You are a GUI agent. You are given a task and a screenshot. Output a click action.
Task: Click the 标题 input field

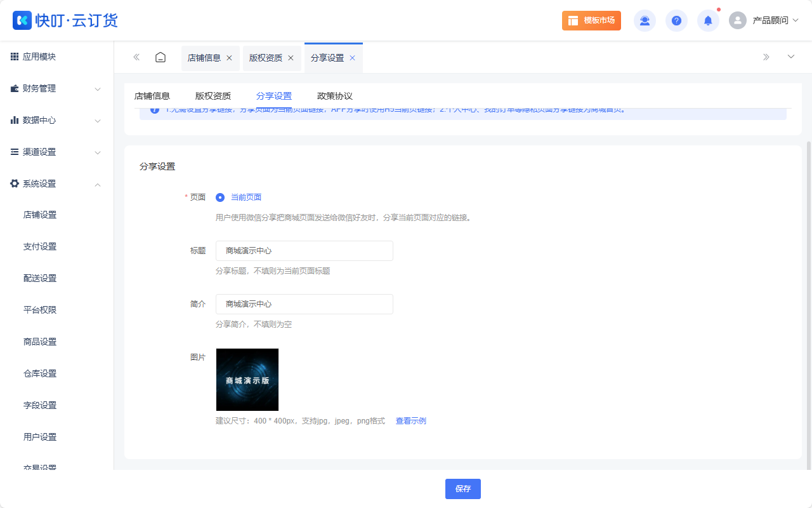click(x=304, y=251)
